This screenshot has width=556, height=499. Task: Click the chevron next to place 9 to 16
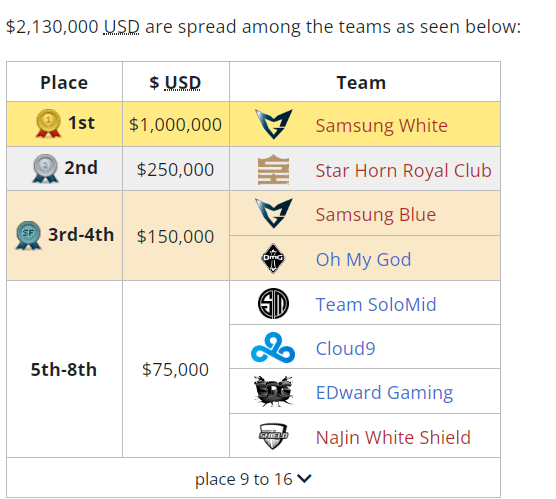[304, 479]
